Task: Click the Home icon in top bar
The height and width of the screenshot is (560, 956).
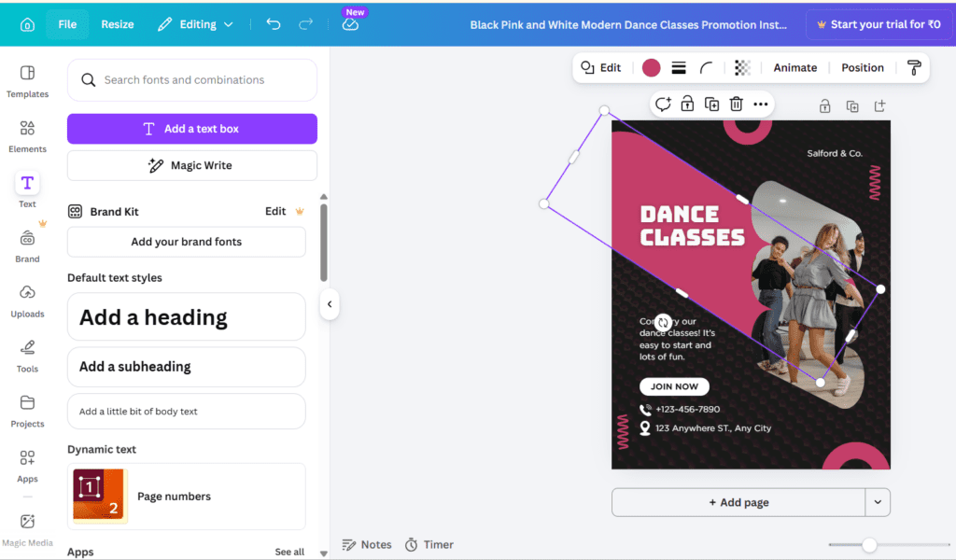Action: click(27, 24)
